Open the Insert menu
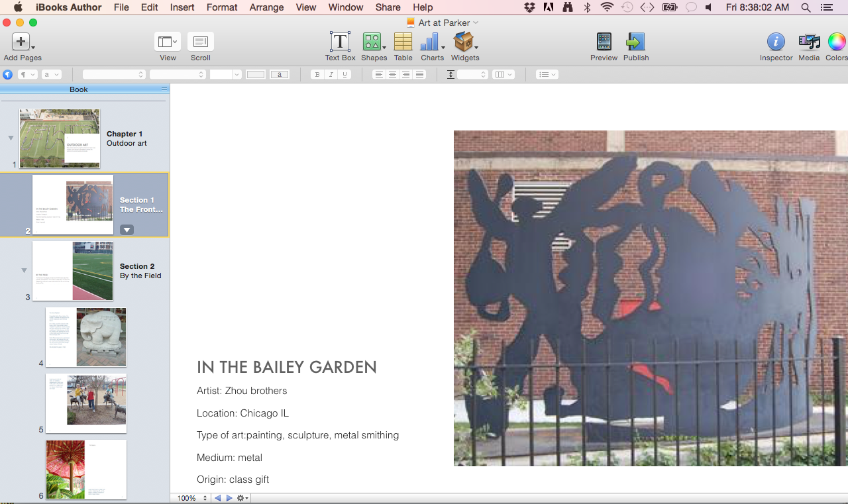Image resolution: width=848 pixels, height=504 pixels. pyautogui.click(x=182, y=7)
